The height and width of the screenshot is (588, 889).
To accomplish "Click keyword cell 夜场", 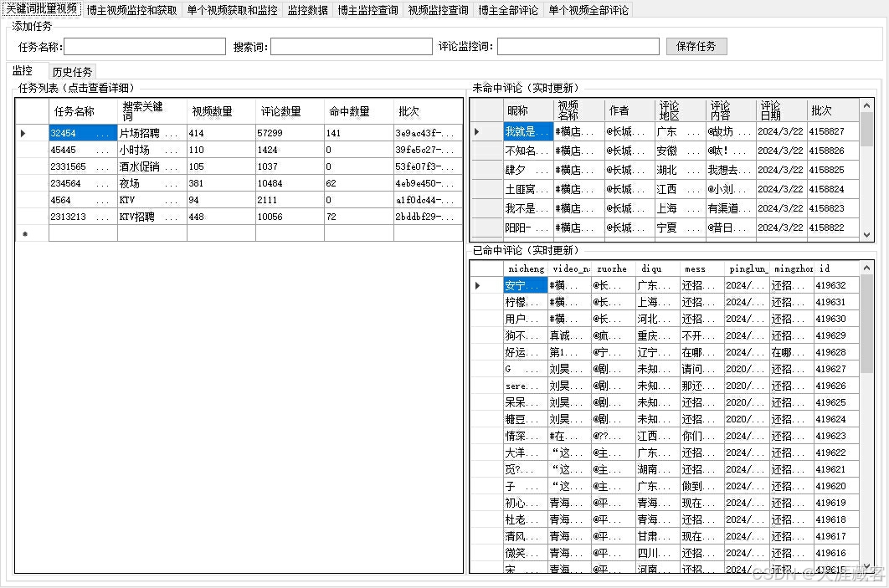I will click(152, 183).
